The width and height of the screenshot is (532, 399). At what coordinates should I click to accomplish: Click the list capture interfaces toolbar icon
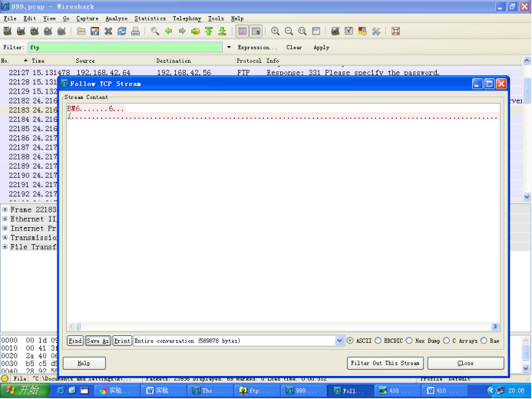click(x=8, y=31)
